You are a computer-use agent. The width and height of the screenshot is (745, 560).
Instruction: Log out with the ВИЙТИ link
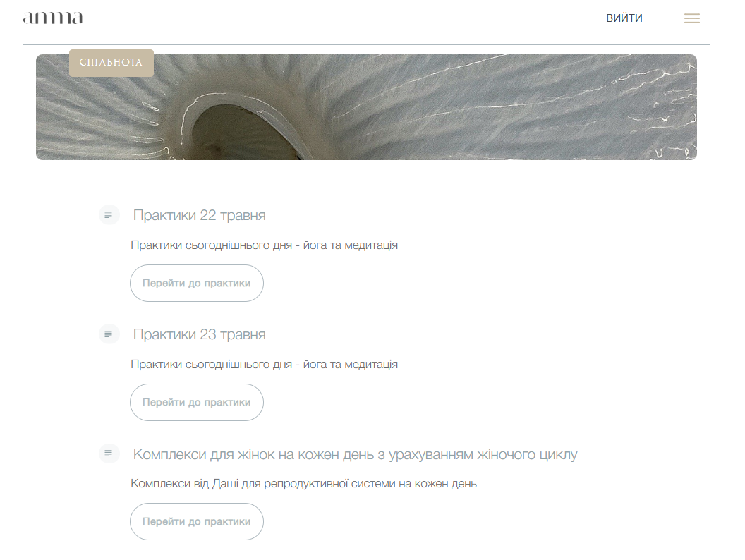tap(624, 18)
